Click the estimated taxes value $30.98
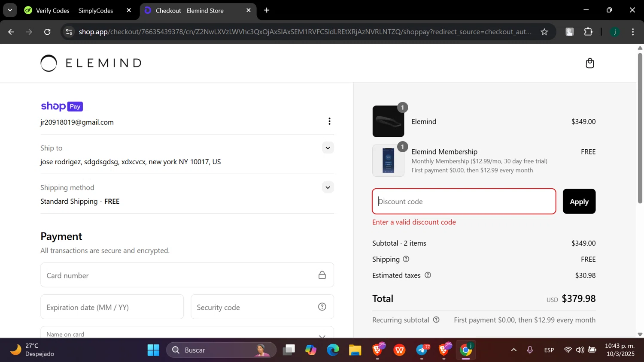This screenshot has height=362, width=644. tap(585, 275)
